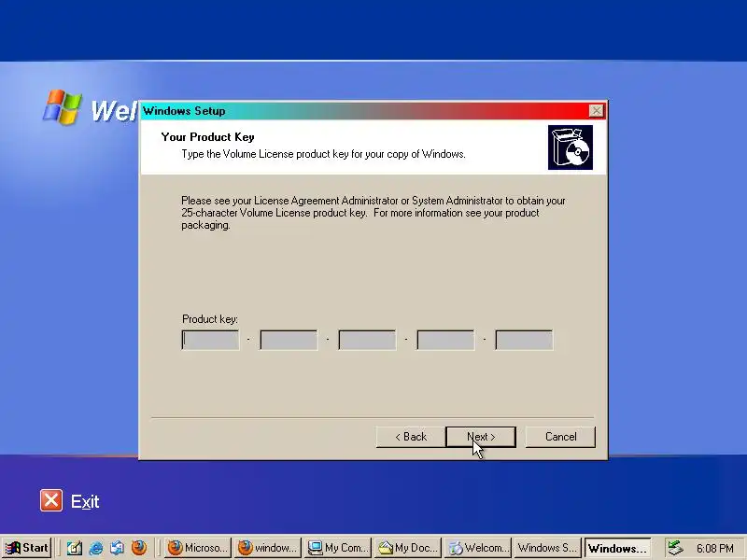The height and width of the screenshot is (560, 747).
Task: Go back with the Back button
Action: tap(411, 437)
